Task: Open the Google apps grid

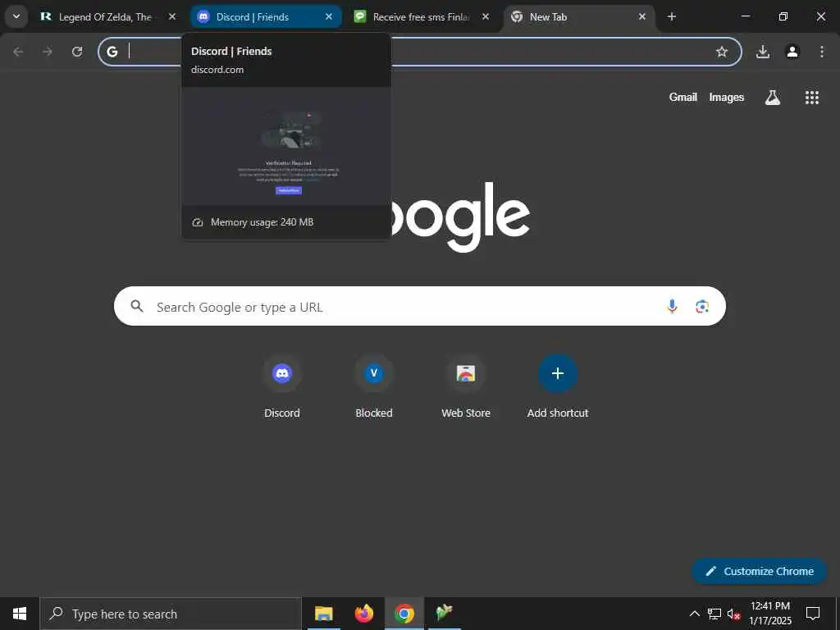Action: [811, 97]
